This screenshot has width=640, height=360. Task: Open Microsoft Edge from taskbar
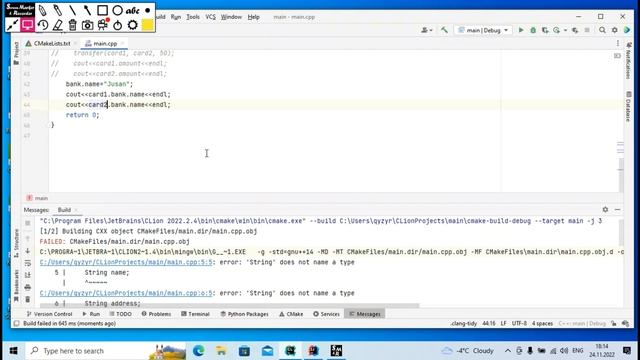(199, 351)
